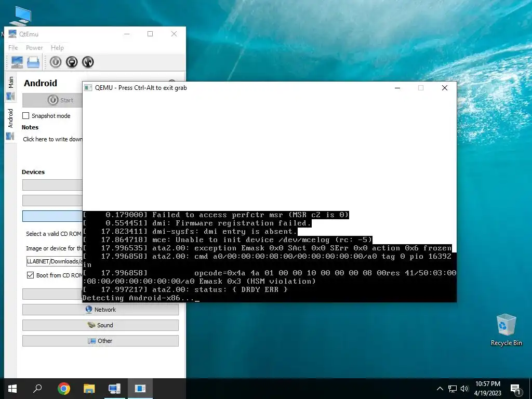Enable the Snapshot mode checkbox
This screenshot has height=399, width=532.
click(x=26, y=116)
